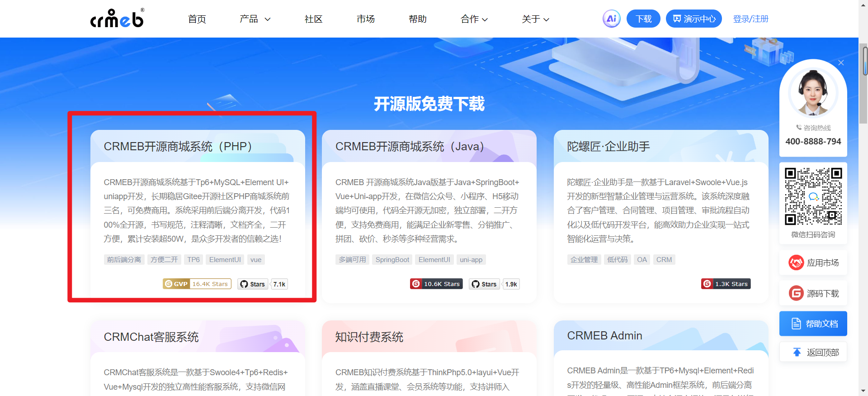Click the 微信扫码咨询 label
Image resolution: width=868 pixels, height=396 pixels.
813,234
